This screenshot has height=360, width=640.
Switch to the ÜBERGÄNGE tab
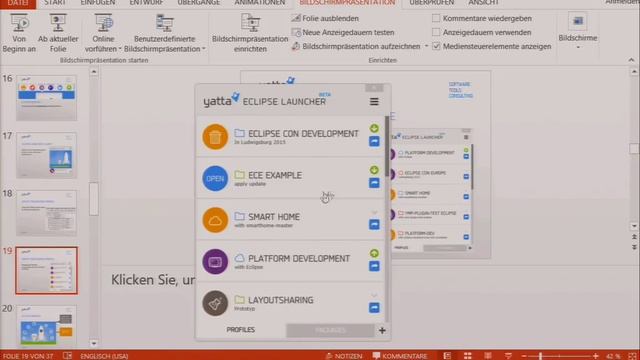coord(199,3)
